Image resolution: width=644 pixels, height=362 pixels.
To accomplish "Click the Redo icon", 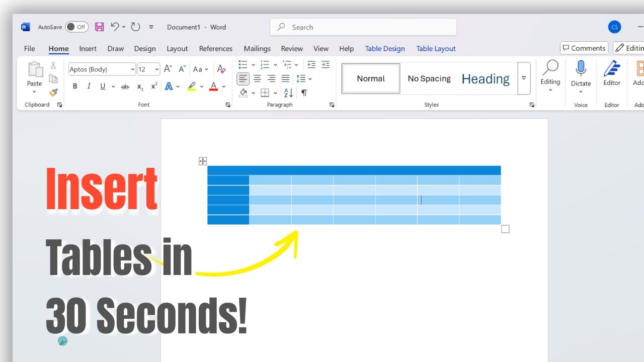I will click(135, 27).
